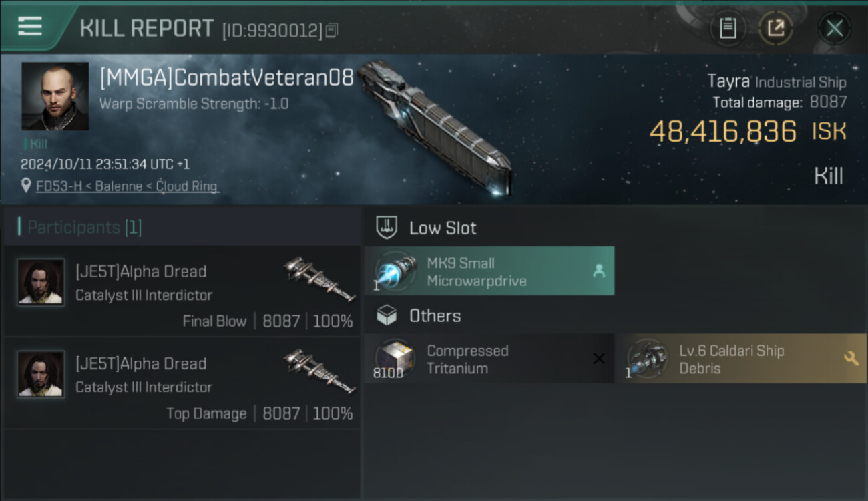View CombatVeteran08 victim portrait
The width and height of the screenshot is (868, 501).
55,96
